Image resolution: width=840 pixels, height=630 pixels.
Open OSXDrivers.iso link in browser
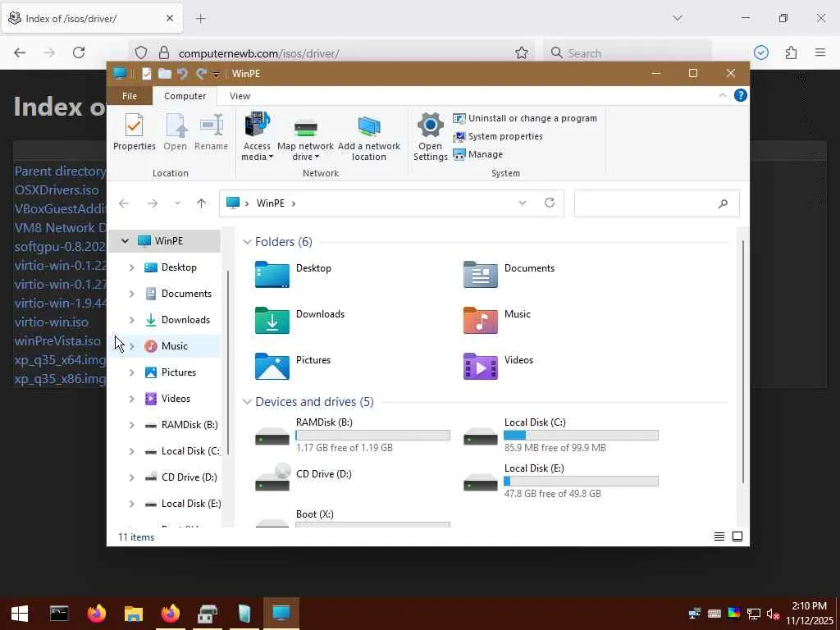57,190
